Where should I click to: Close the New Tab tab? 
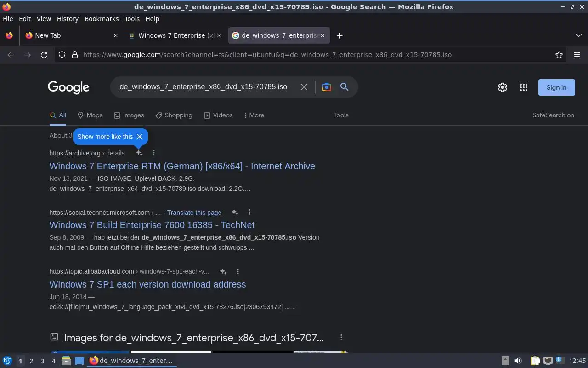click(115, 35)
